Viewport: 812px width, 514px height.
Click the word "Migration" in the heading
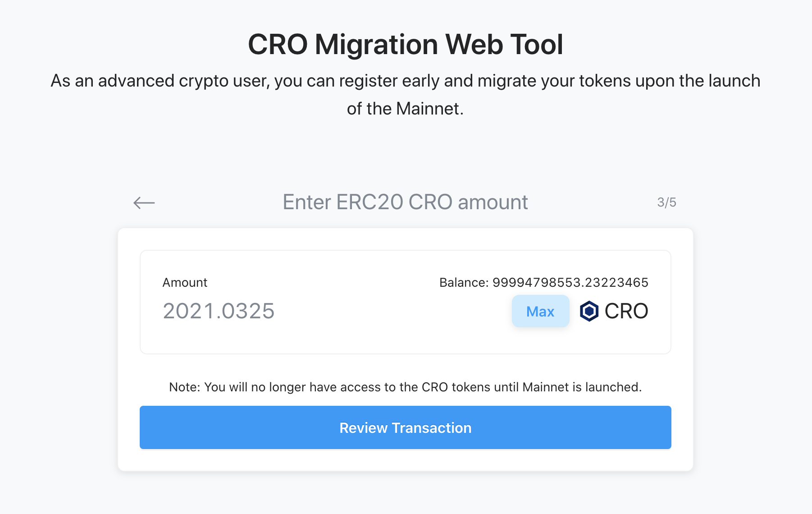click(376, 45)
